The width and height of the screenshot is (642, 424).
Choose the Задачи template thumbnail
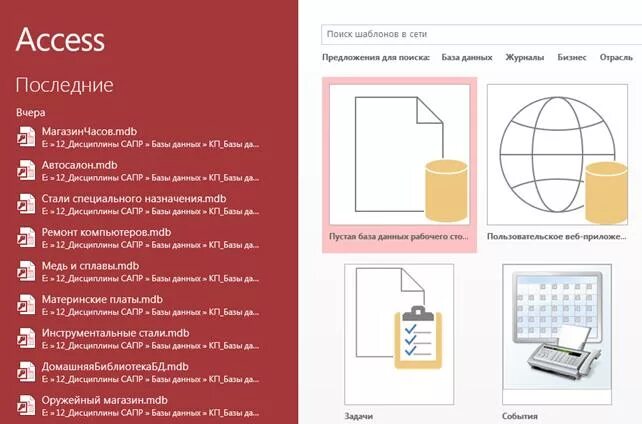399,334
